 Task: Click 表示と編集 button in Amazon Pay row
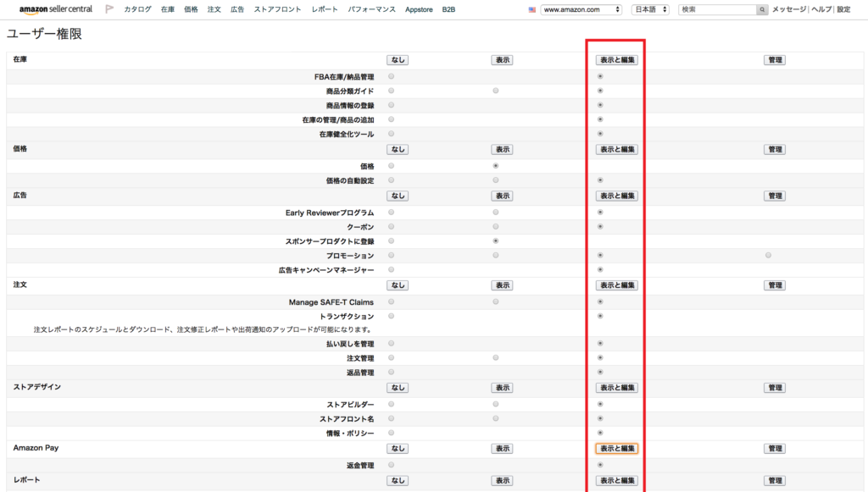point(617,448)
